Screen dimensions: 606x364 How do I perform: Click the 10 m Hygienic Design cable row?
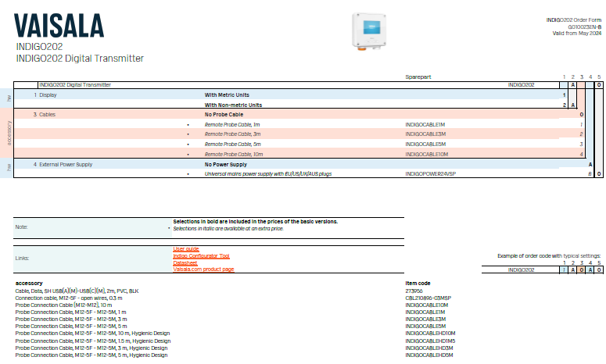pos(93,333)
